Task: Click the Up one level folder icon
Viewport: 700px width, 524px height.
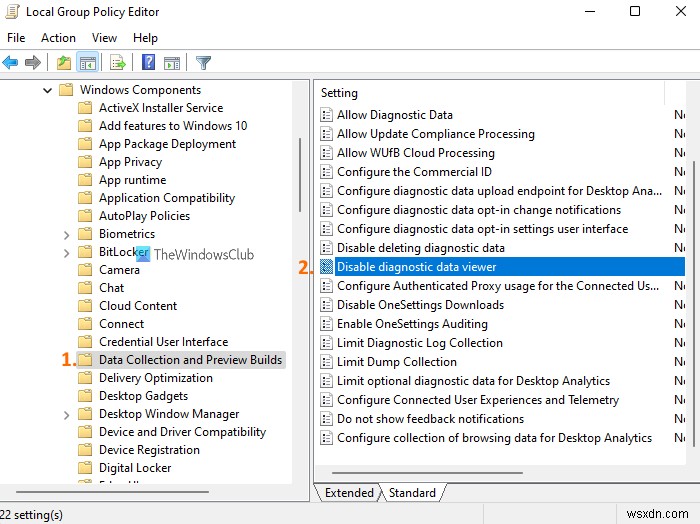Action: click(x=64, y=62)
